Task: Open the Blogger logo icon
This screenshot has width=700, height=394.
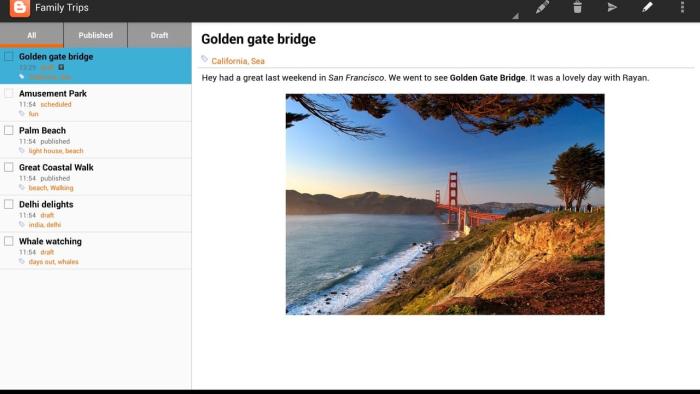Action: pyautogui.click(x=20, y=8)
